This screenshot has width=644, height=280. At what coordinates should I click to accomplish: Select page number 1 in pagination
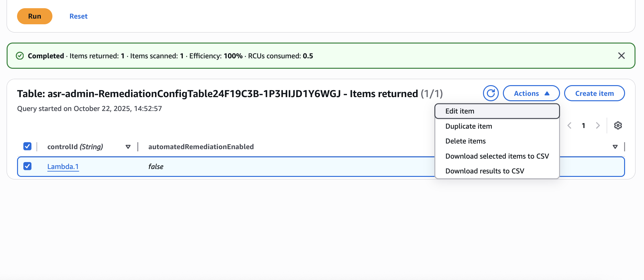(x=583, y=125)
